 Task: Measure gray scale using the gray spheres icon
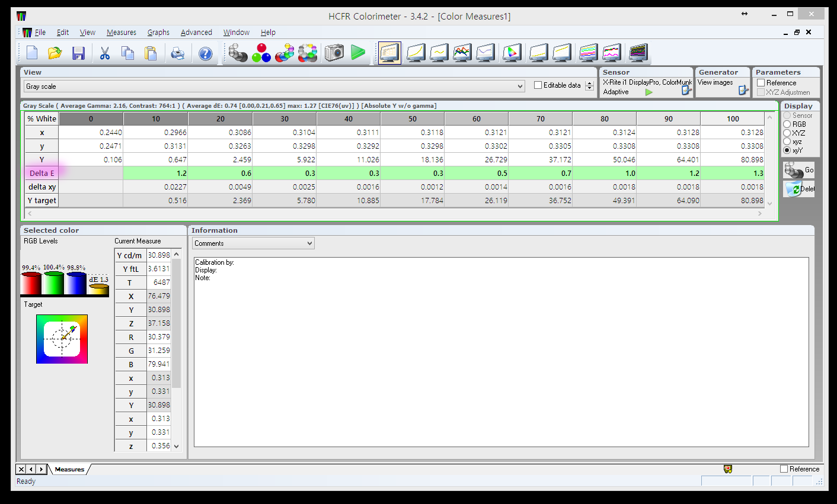238,53
